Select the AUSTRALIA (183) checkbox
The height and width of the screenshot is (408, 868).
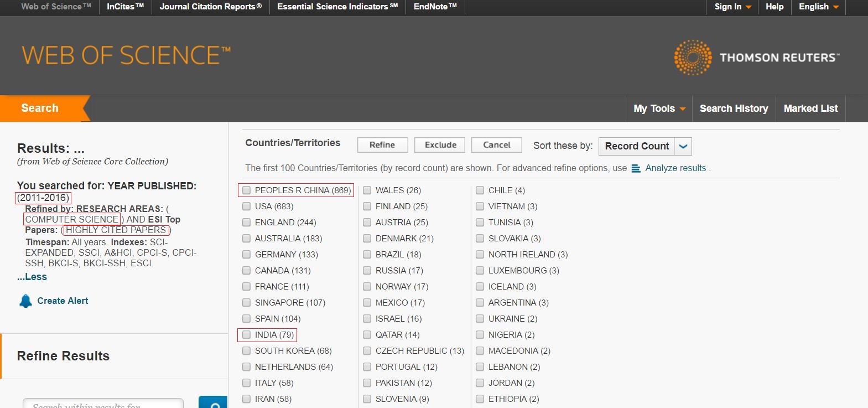247,239
